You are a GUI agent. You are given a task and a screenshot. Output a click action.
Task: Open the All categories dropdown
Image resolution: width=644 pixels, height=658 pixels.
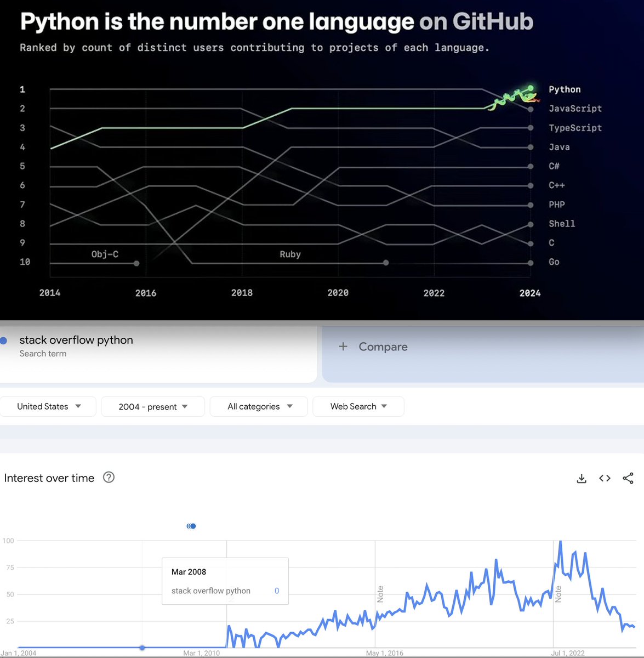pyautogui.click(x=259, y=406)
